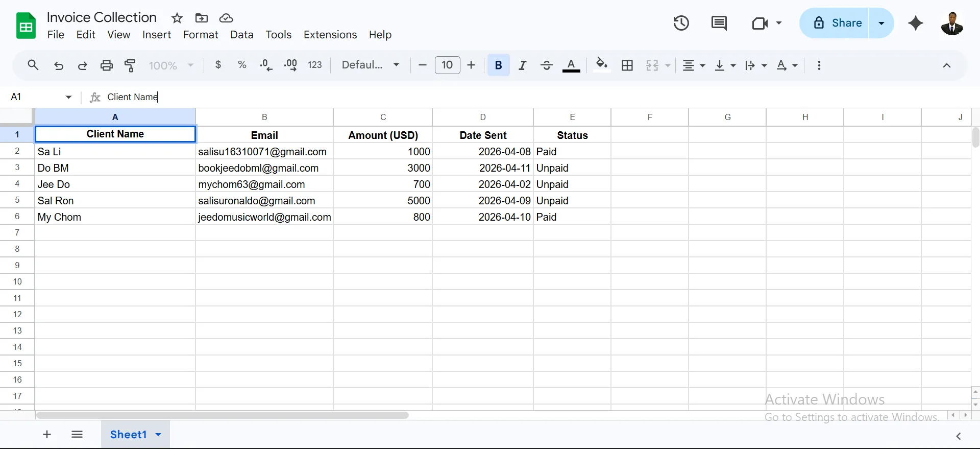Show all sheets list icon
Screen dimensions: 980x449
pos(77,434)
